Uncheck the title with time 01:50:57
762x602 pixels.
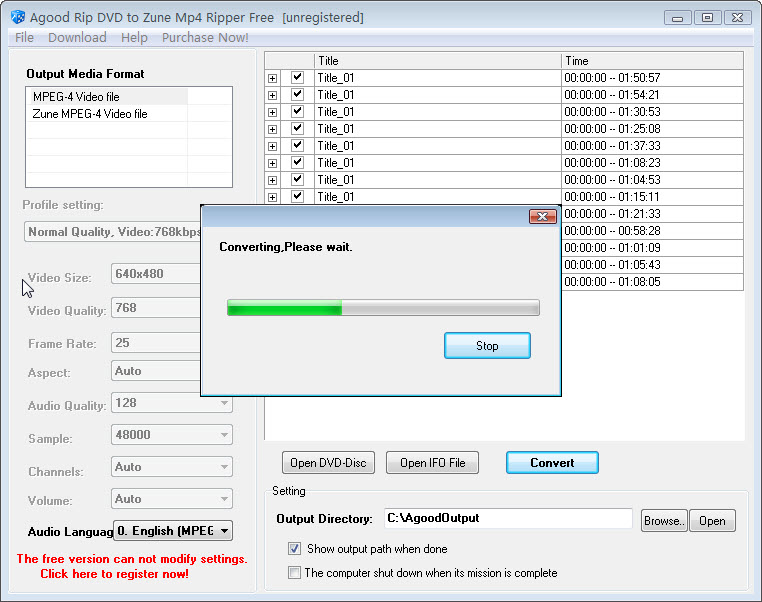pos(297,77)
